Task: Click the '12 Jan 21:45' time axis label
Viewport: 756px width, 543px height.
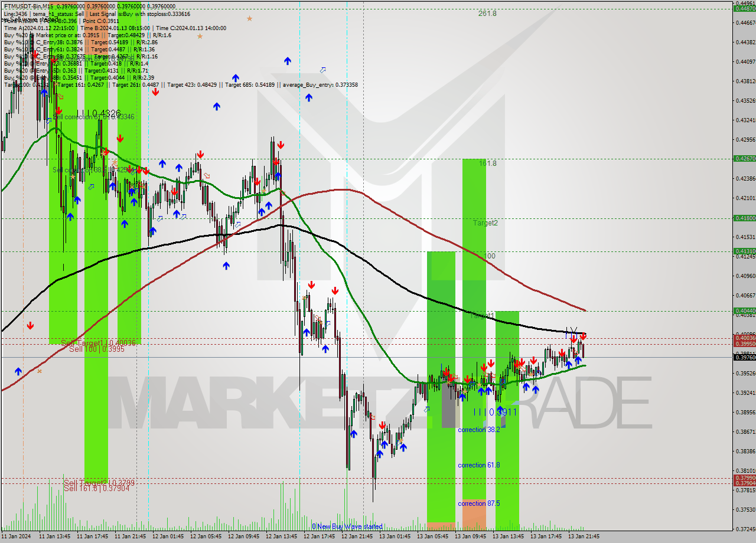Action: coord(358,537)
